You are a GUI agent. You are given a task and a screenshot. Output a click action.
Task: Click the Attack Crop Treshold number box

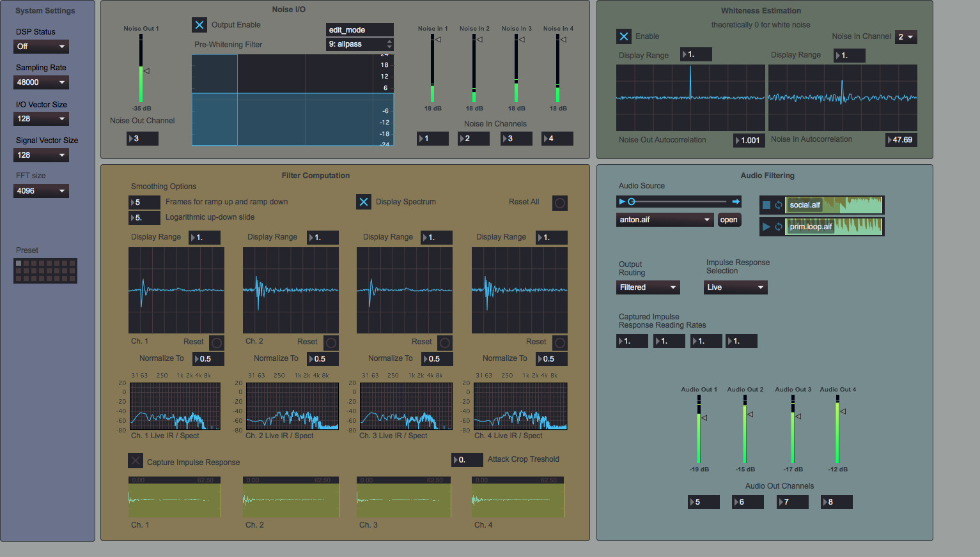(467, 460)
